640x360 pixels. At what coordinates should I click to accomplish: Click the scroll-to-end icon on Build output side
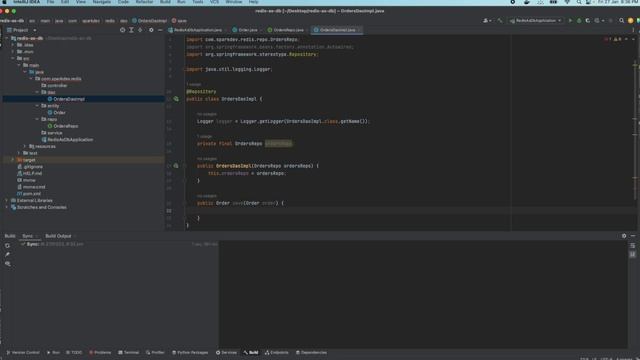pos(632,255)
